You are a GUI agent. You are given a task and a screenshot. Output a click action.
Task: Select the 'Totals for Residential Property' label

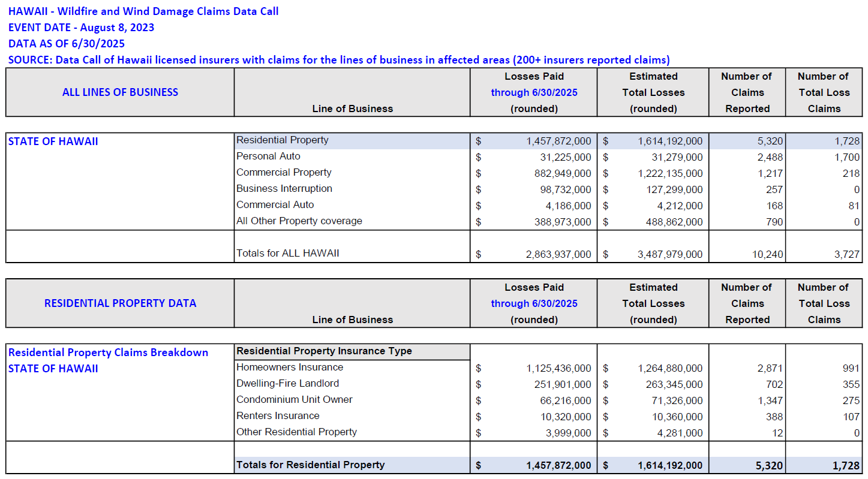(311, 465)
